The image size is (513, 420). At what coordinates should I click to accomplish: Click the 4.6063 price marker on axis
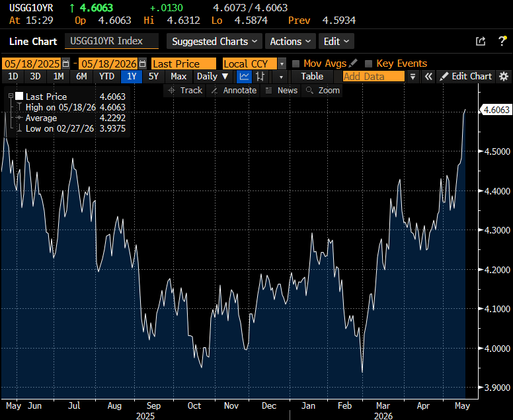[496, 110]
